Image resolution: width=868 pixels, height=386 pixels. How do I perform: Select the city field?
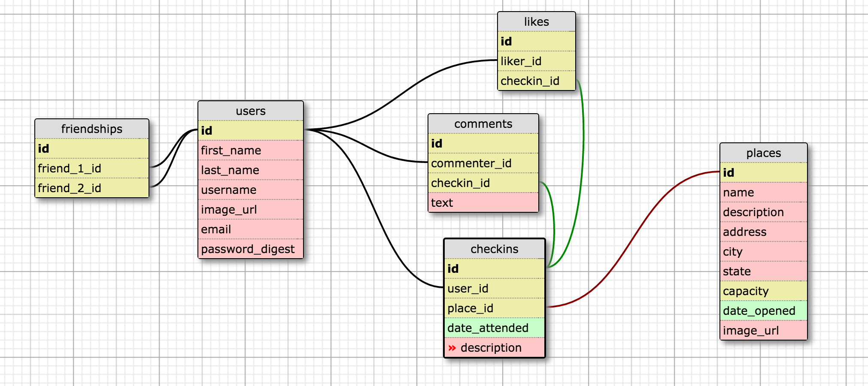point(764,252)
